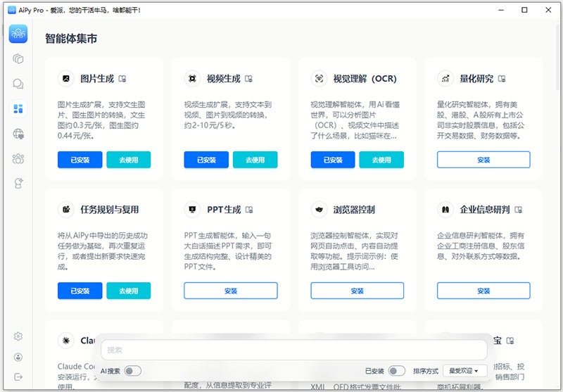Screen dimensions: 563x392
Task: Install the PPT生成 agent
Action: 231,291
